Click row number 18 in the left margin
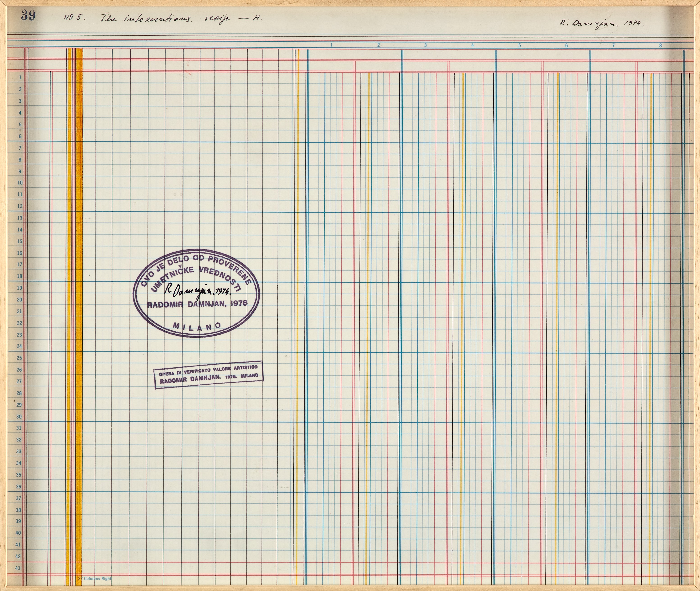Image resolution: width=700 pixels, height=591 pixels. 20,276
